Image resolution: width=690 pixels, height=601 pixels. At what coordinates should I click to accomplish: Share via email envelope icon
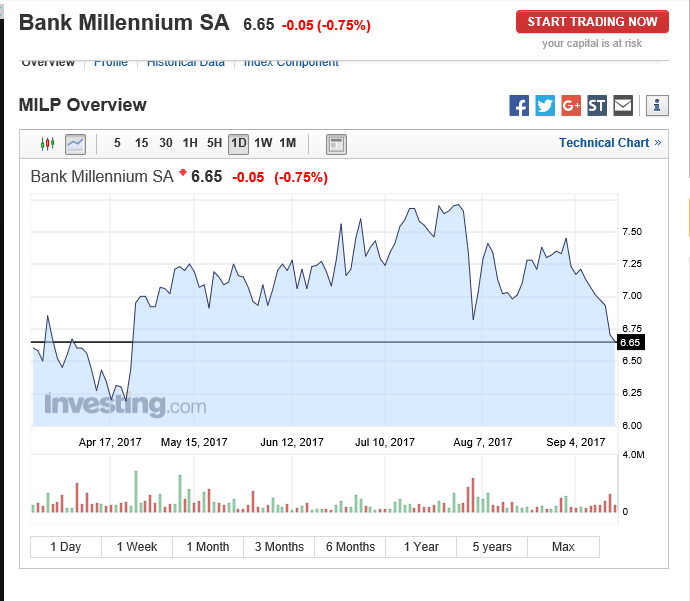pos(623,106)
